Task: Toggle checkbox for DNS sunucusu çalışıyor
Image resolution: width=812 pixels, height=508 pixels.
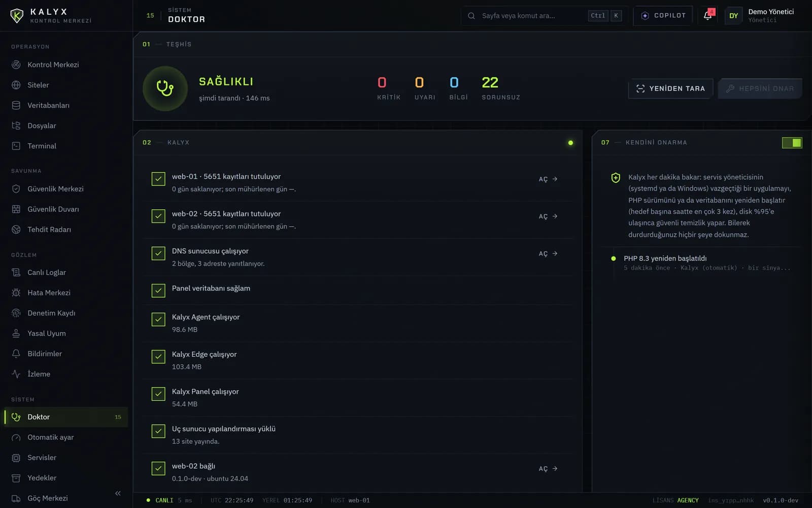Action: pyautogui.click(x=158, y=253)
